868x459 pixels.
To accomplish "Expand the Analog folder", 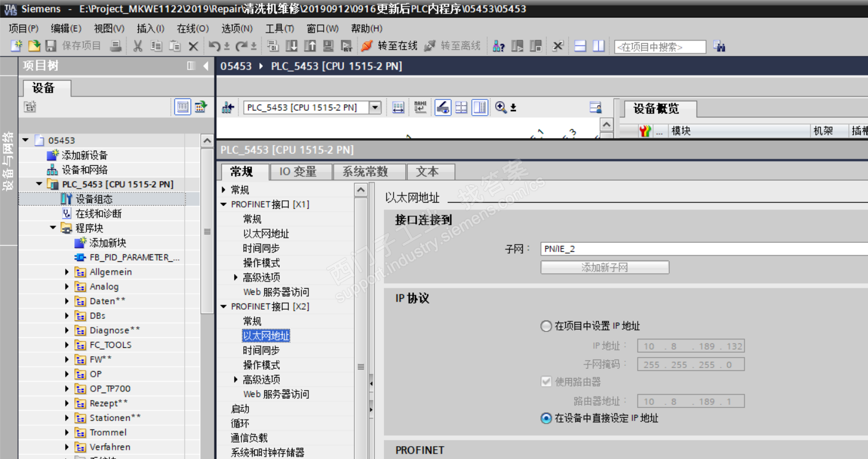I will (67, 286).
